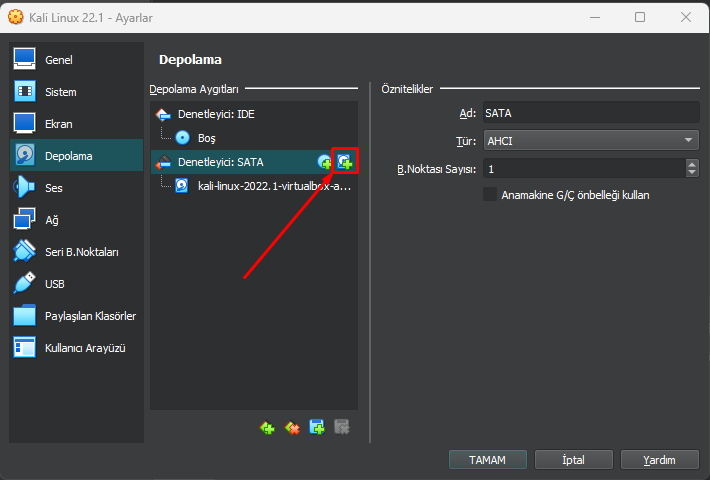Image resolution: width=710 pixels, height=480 pixels.
Task: Cancel with the İptal button
Action: pyautogui.click(x=574, y=460)
